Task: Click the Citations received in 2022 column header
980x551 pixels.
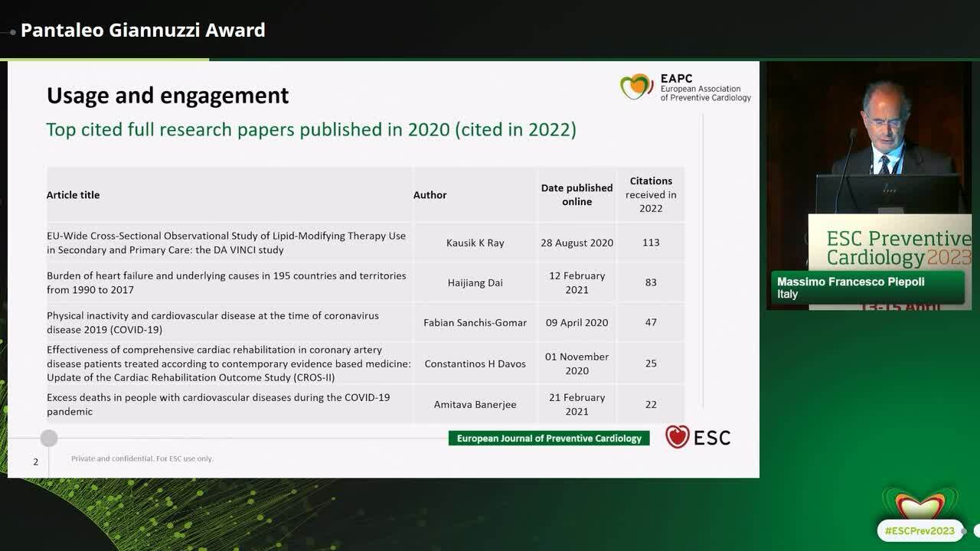Action: pyautogui.click(x=651, y=194)
